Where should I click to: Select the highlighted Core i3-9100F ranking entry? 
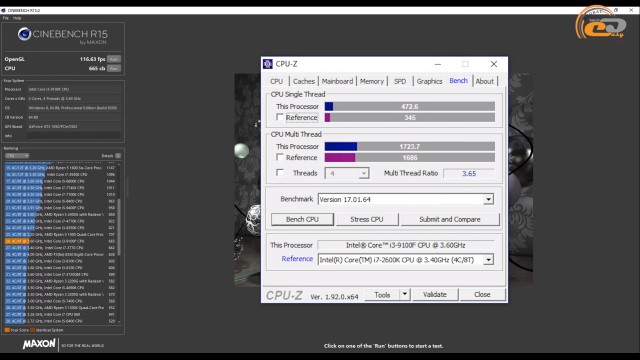pyautogui.click(x=60, y=241)
